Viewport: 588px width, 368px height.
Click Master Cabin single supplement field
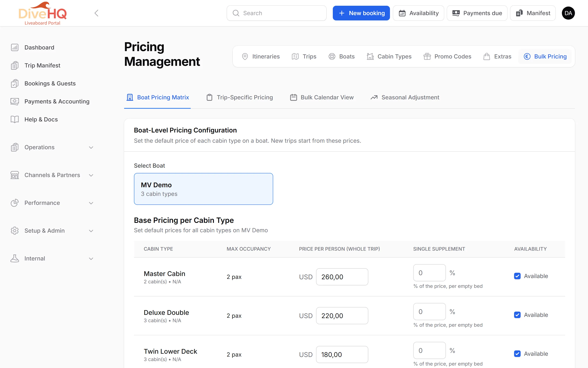pos(429,273)
